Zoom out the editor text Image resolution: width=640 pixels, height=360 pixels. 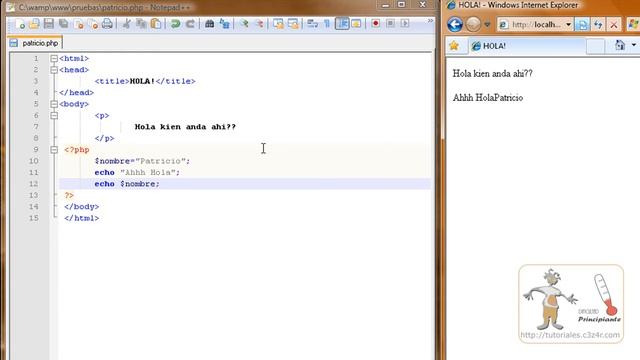coord(259,24)
